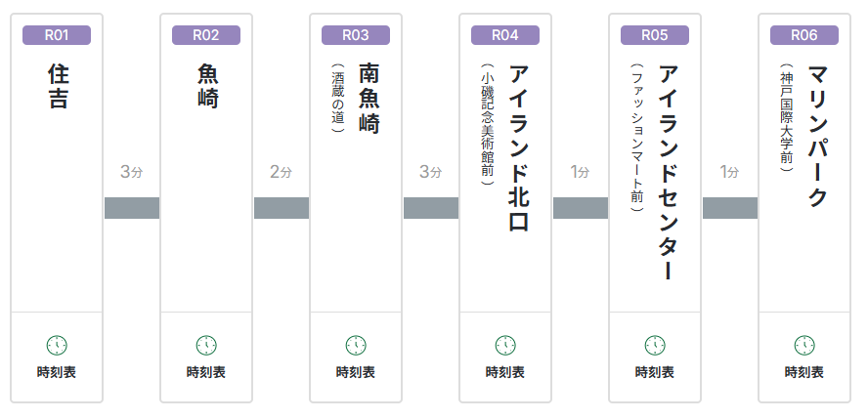Select the R01 station code badge
868x419 pixels.
tap(57, 35)
